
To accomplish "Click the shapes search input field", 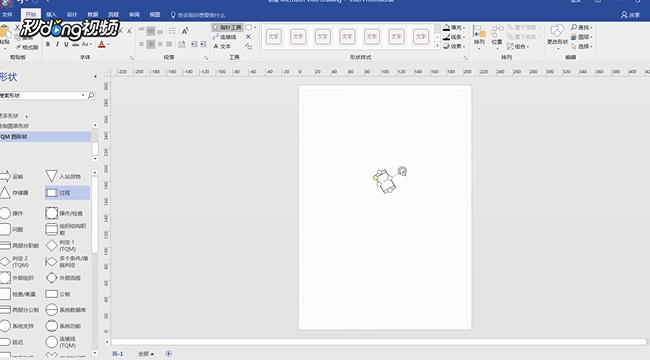I will [x=41, y=95].
